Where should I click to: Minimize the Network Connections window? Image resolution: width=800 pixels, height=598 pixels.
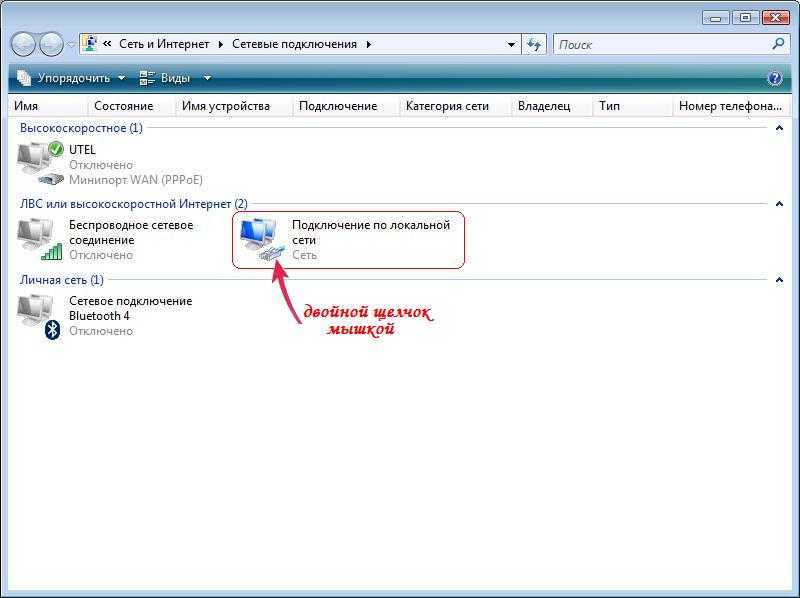[x=716, y=18]
